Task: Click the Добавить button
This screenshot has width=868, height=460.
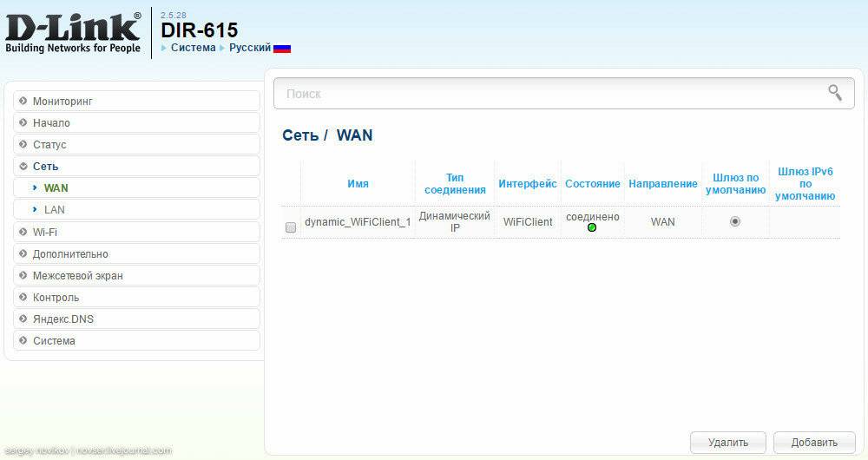Action: [x=814, y=443]
